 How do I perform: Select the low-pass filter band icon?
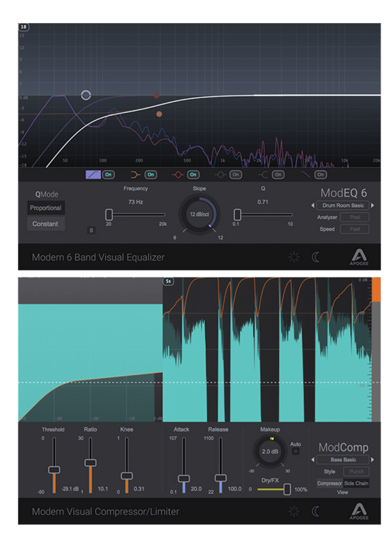coord(305,175)
